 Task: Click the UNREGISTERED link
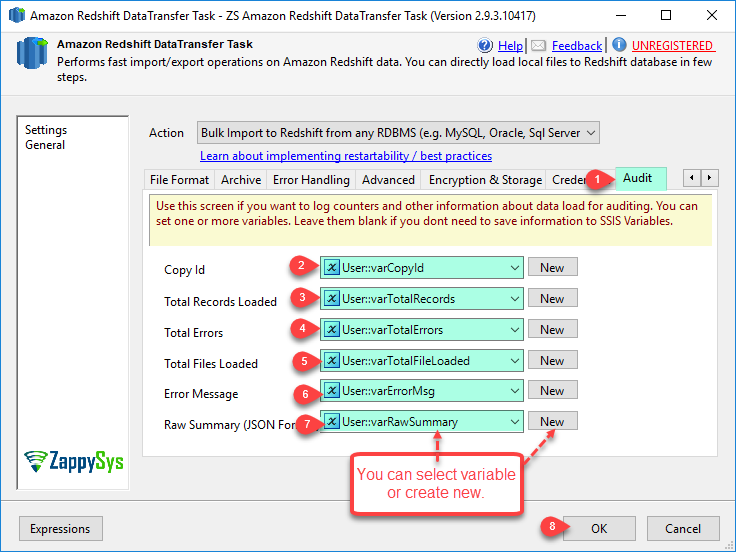(x=672, y=46)
